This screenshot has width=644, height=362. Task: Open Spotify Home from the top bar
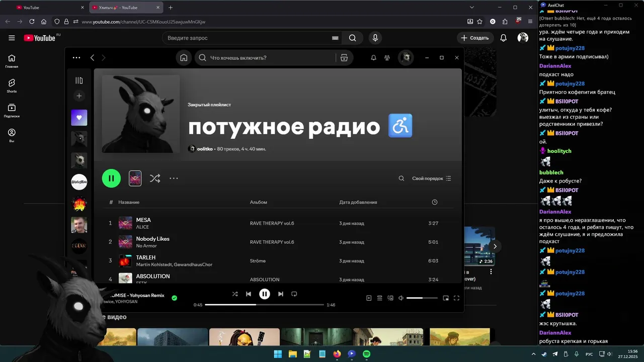[x=184, y=58]
